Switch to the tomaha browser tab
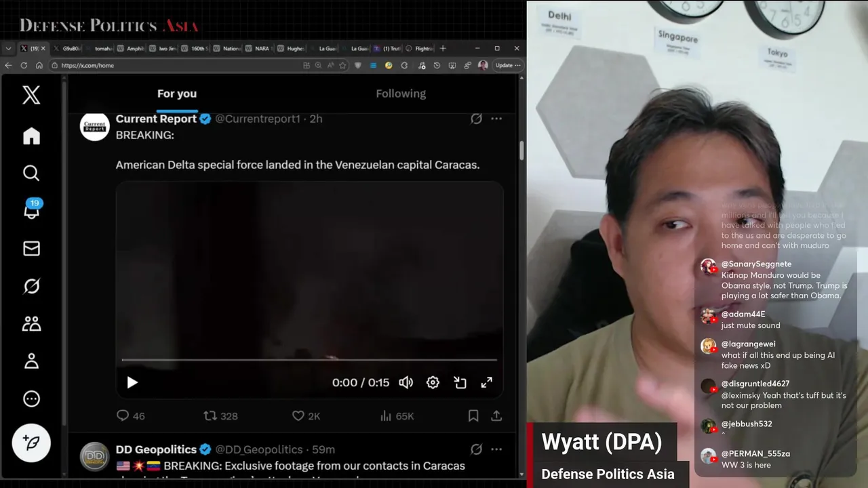The image size is (868, 488). coord(99,49)
